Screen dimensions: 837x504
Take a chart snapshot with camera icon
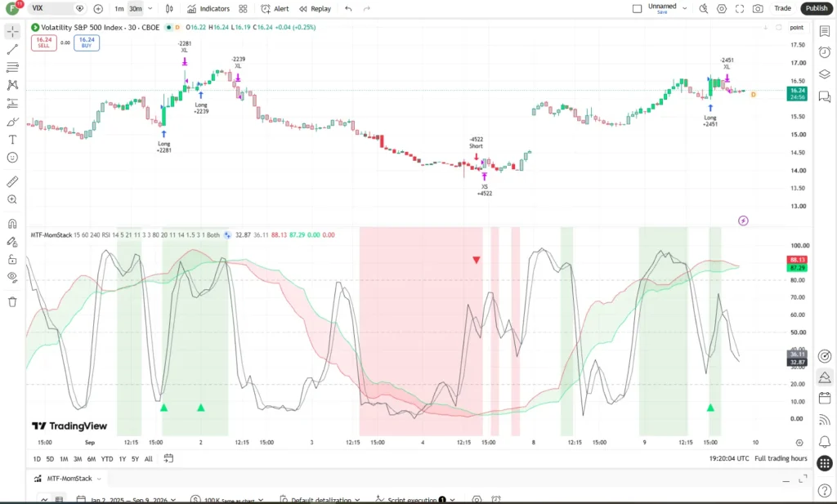pyautogui.click(x=758, y=8)
